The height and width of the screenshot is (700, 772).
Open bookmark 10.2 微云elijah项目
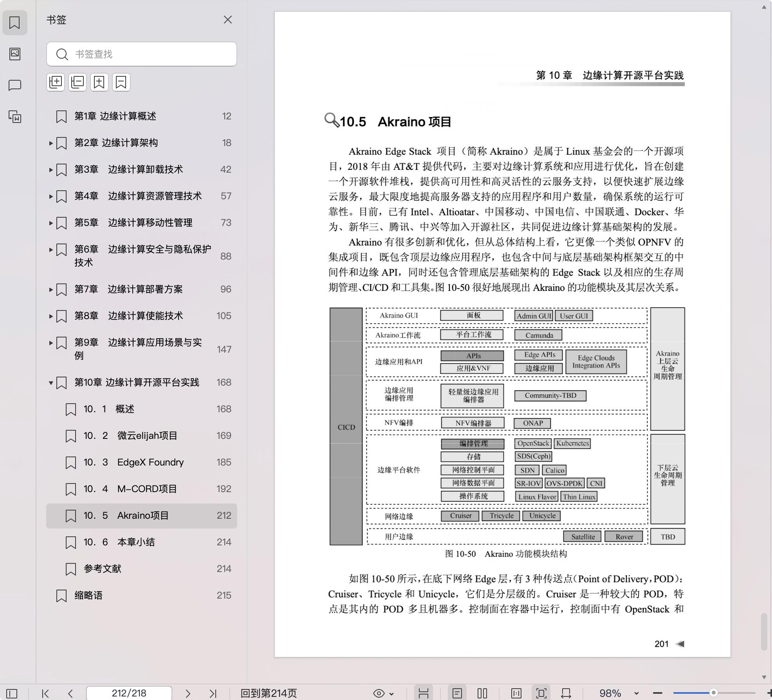pyautogui.click(x=142, y=436)
